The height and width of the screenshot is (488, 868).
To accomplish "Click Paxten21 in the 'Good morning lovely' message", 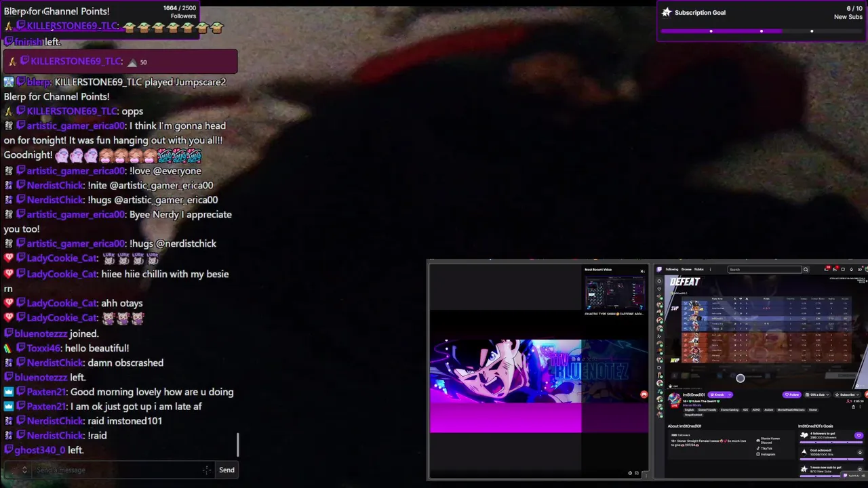I will tap(47, 392).
